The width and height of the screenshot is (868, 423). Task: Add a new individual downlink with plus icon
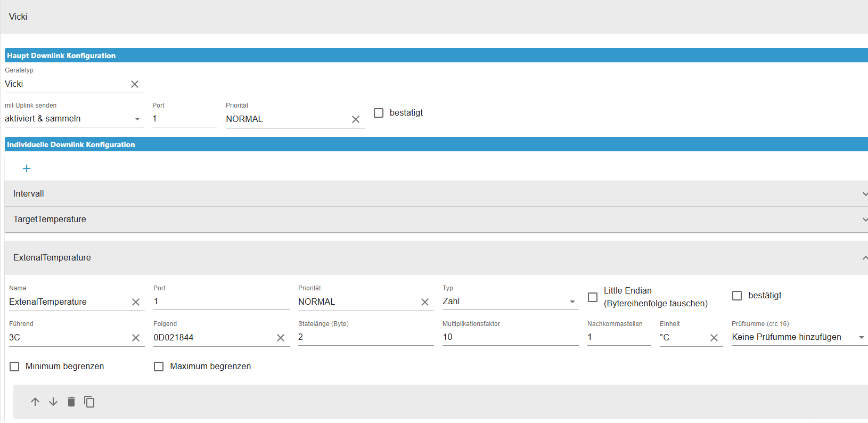tap(27, 168)
